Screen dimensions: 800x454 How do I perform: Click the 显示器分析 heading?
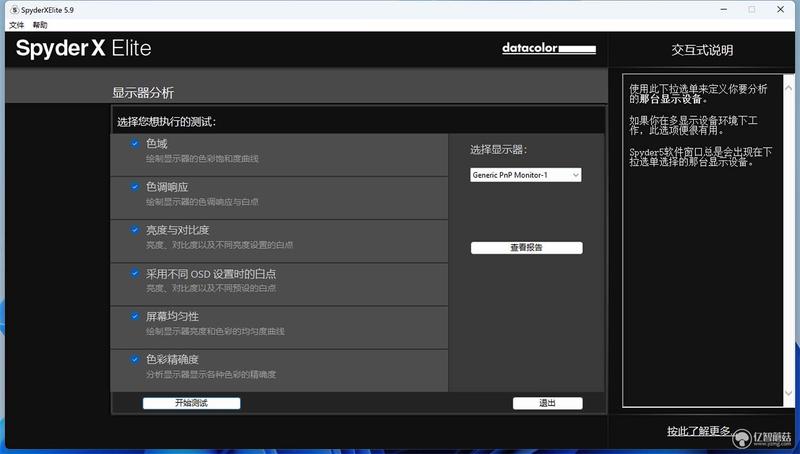coord(143,93)
